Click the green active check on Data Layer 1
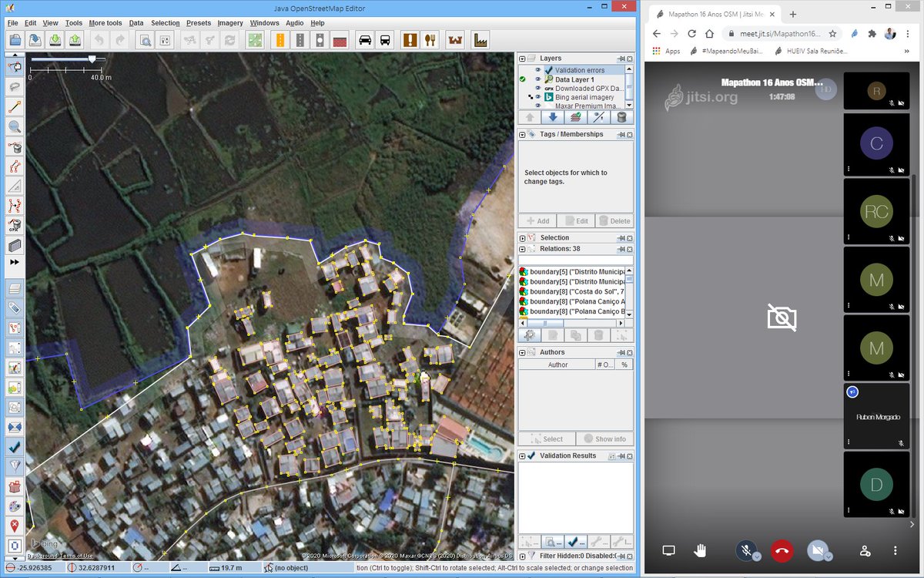The height and width of the screenshot is (578, 924). coord(522,79)
